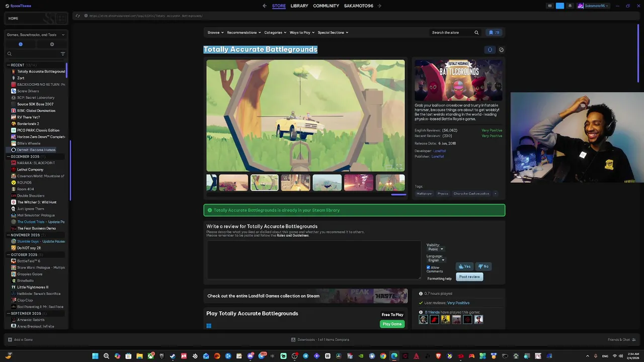Viewport: 644px width, 362px height.
Task: Open the Steam taskbar icon
Action: click(x=173, y=356)
